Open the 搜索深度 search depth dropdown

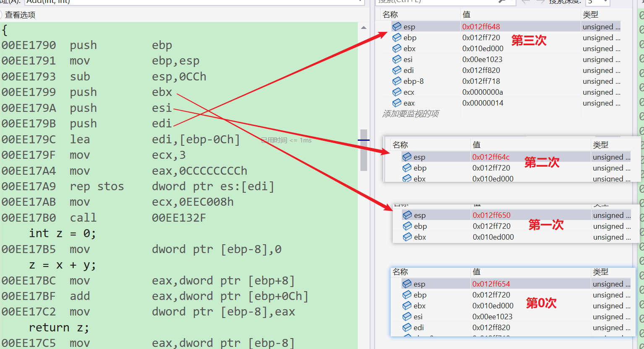pos(605,2)
